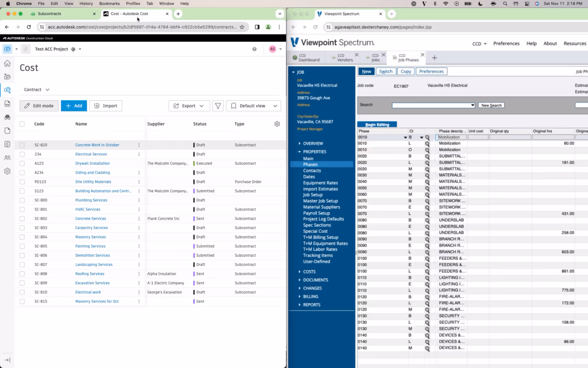588x368 pixels.
Task: Open Chrome three-dot menu in left window
Action: 279,27
